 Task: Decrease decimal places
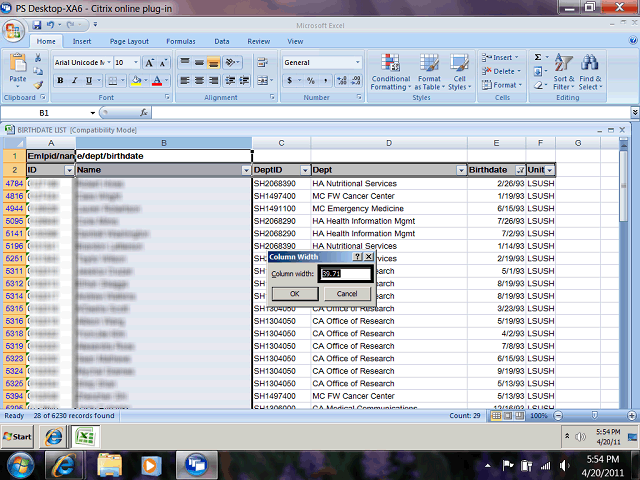click(356, 80)
